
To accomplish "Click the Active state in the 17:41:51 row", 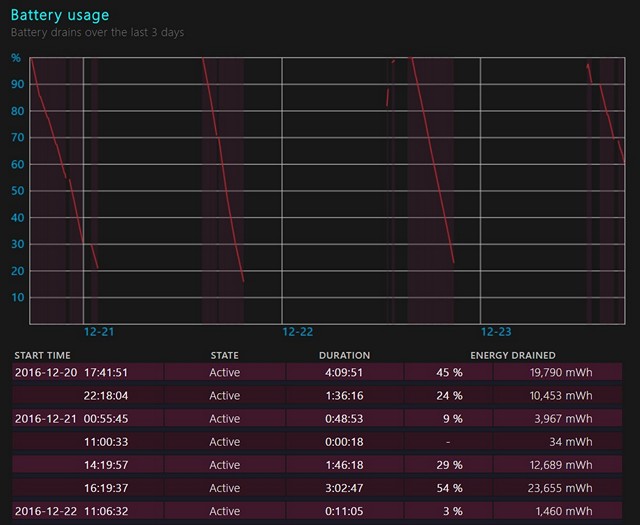I will click(224, 372).
